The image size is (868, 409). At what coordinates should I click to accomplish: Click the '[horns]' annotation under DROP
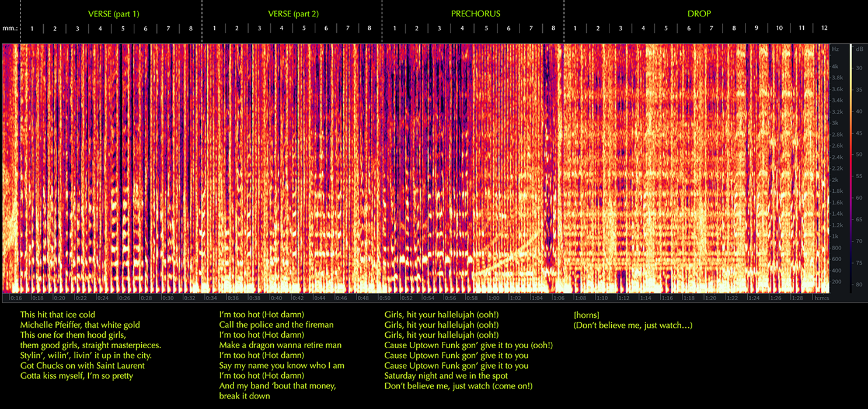586,315
